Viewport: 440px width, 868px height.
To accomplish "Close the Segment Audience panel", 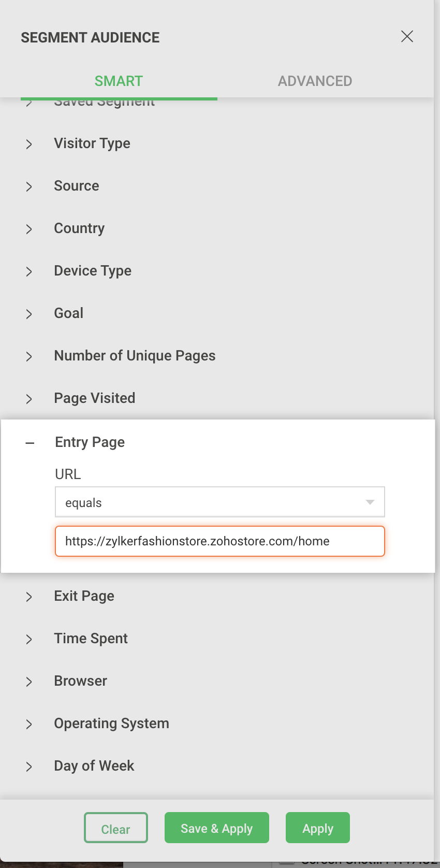I will tap(407, 36).
